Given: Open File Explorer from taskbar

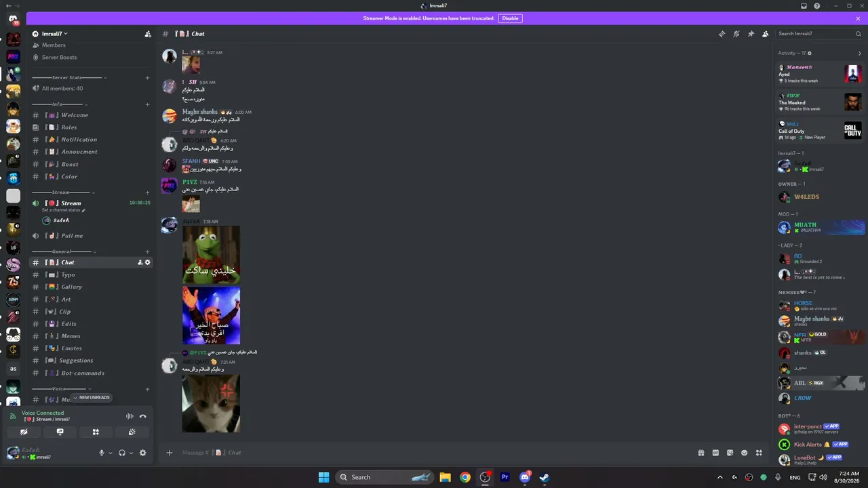Looking at the screenshot, I should [x=445, y=477].
